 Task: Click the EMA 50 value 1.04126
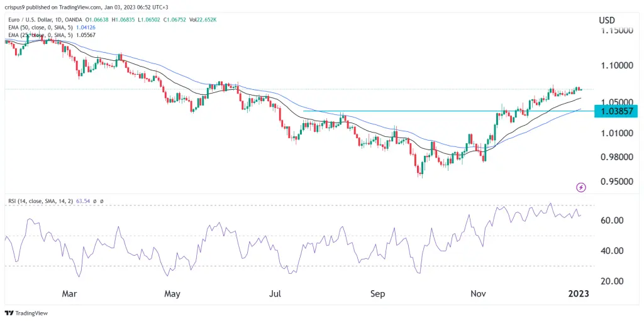click(85, 28)
